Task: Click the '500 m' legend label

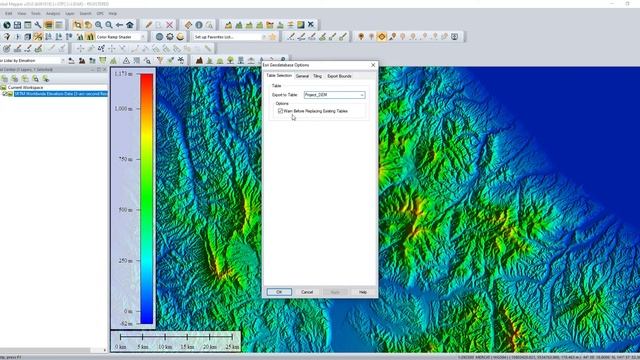Action: tap(125, 210)
